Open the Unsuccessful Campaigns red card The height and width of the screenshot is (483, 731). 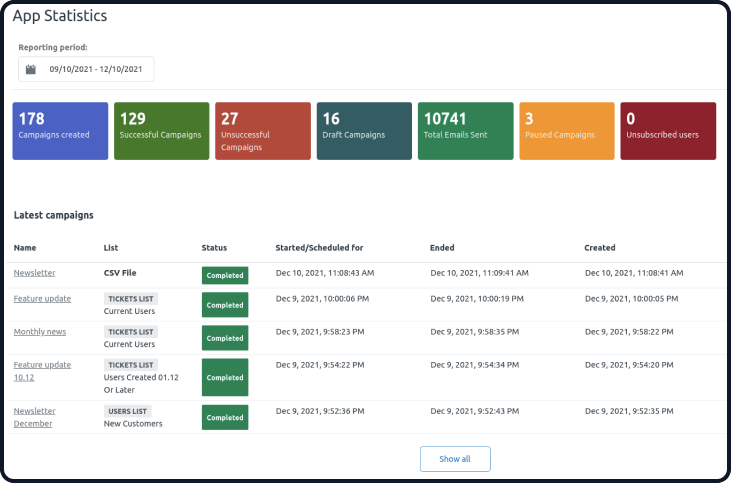tap(263, 131)
